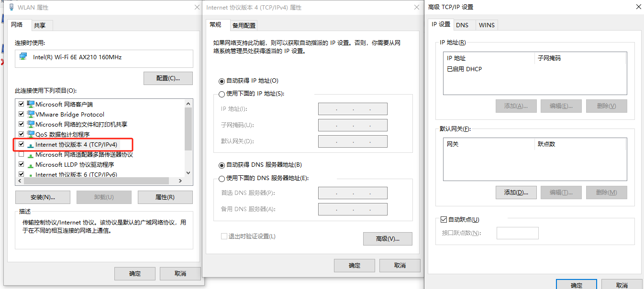Image resolution: width=644 pixels, height=289 pixels.
Task: Click 取消 in WLAN 属性 window
Action: click(x=180, y=274)
